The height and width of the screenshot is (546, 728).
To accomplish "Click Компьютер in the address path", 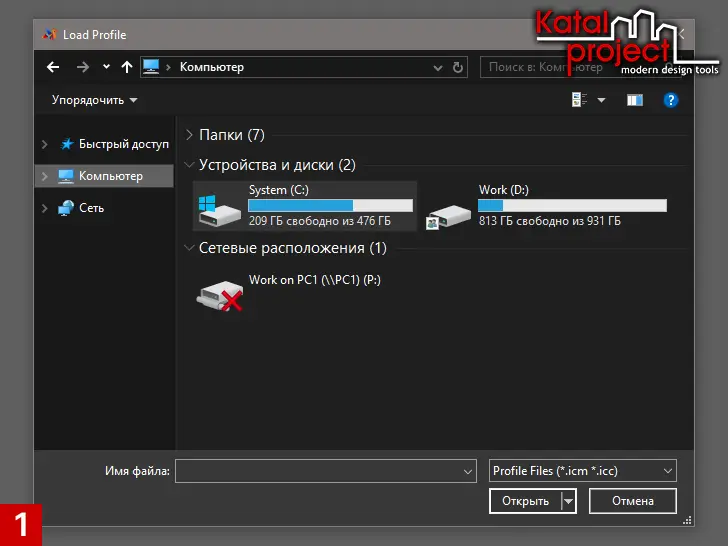I will point(212,67).
